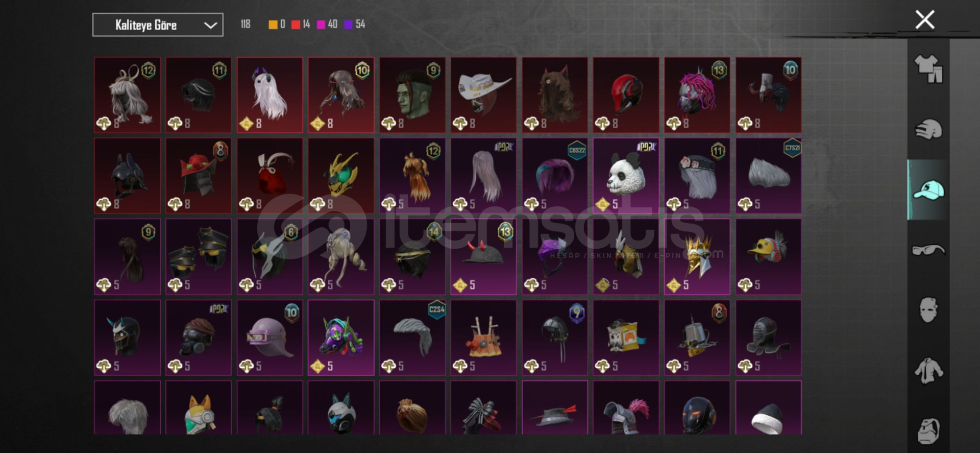Select the white beanie hat item
The width and height of the screenshot is (980, 453).
[768, 408]
